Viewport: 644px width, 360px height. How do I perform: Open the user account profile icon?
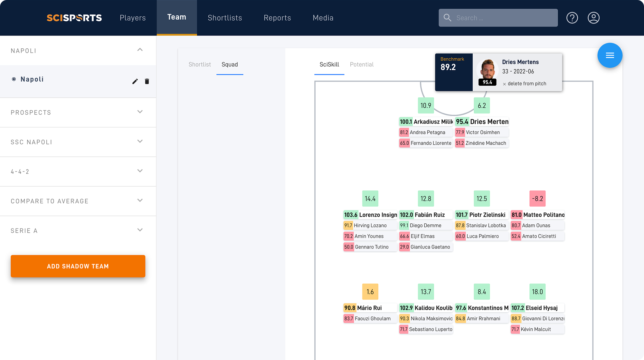593,18
